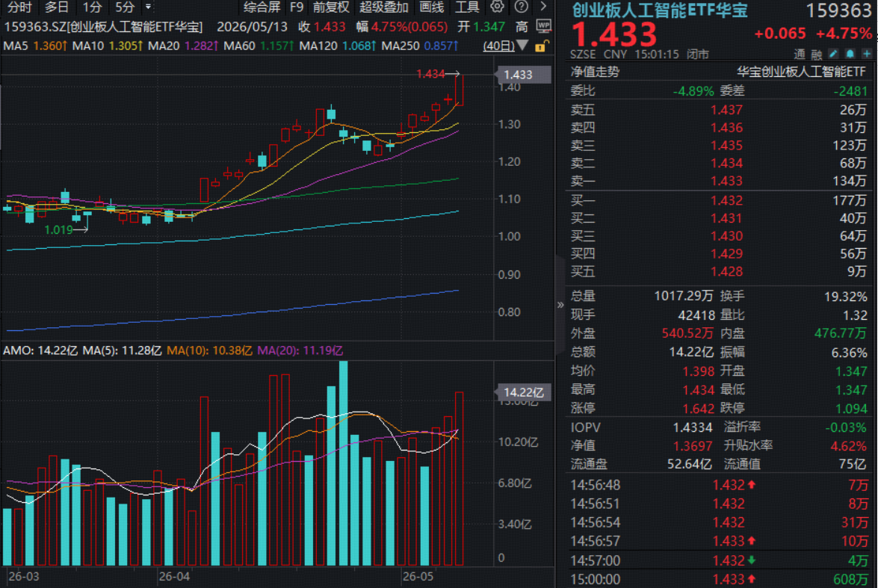Click the 卖三 ask price 1.435
This screenshot has height=588, width=878.
[x=726, y=146]
